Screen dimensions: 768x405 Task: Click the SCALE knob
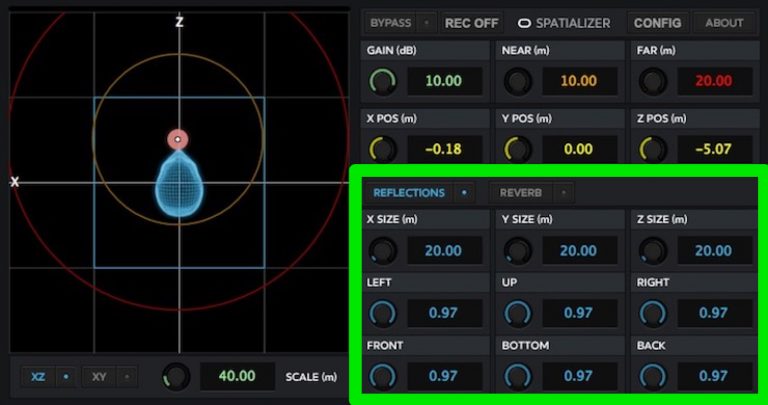[176, 377]
